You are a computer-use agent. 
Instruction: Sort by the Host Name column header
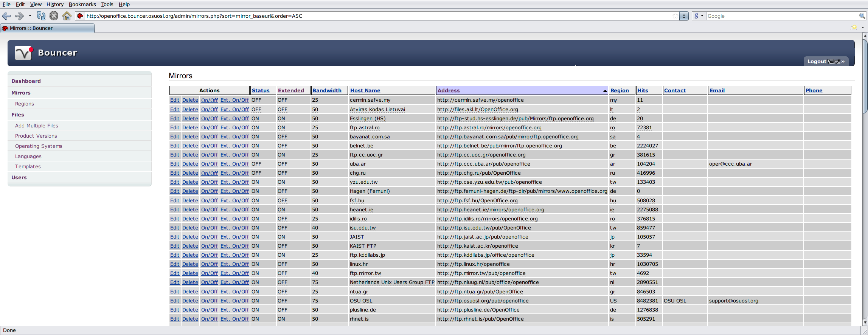(365, 90)
